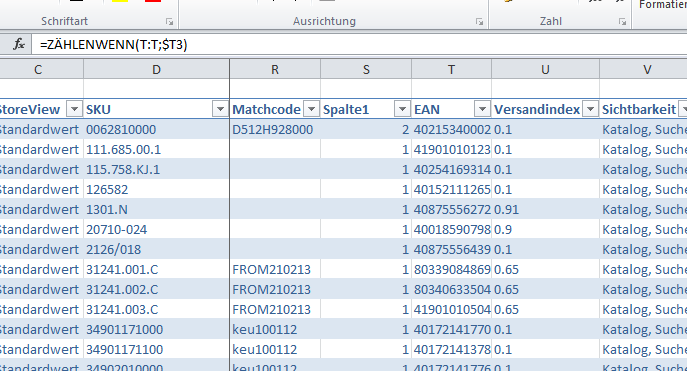The width and height of the screenshot is (687, 371).
Task: Select column D header
Action: (x=156, y=70)
